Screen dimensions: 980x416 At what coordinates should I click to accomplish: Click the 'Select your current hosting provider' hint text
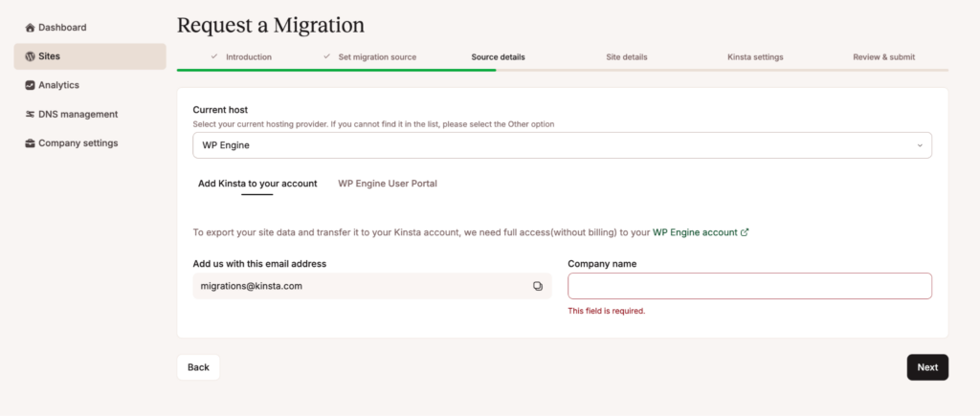373,124
